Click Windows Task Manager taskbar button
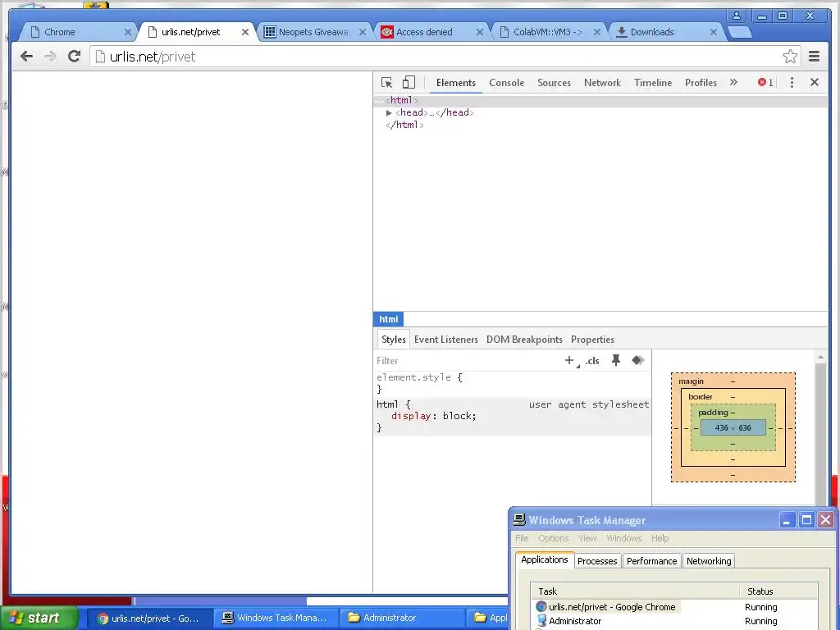 point(276,619)
